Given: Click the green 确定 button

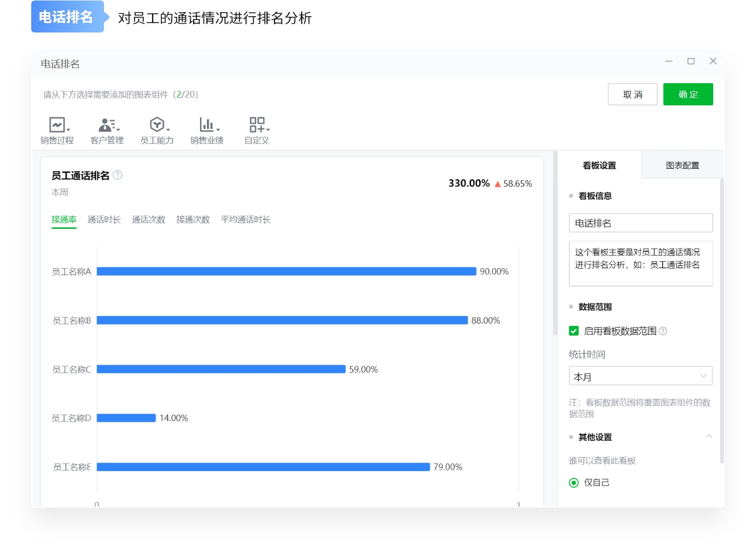Looking at the screenshot, I should [688, 94].
